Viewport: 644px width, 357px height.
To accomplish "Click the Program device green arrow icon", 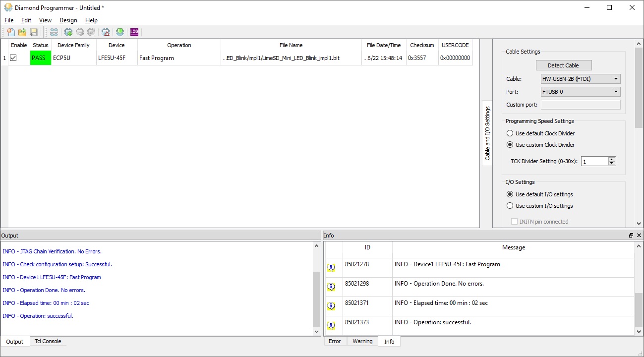I will tap(120, 32).
